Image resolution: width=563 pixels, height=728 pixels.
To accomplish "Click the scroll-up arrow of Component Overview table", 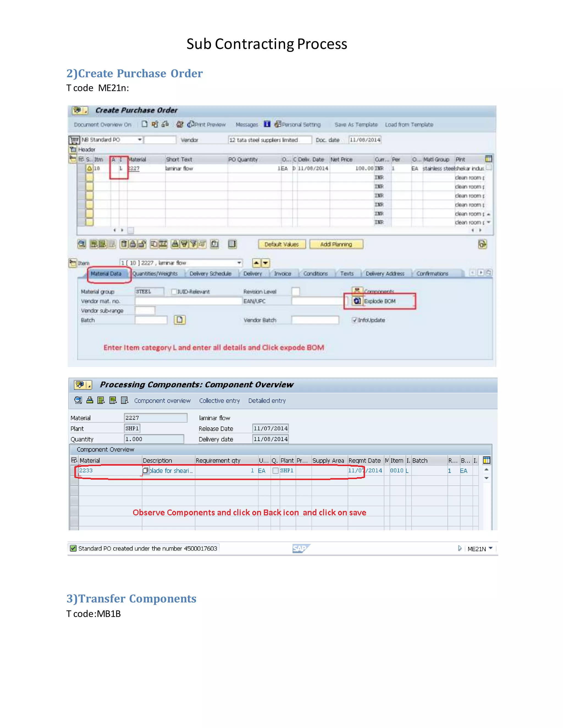I will click(487, 470).
